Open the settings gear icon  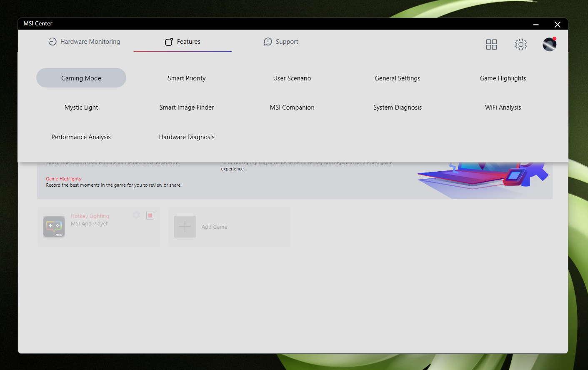tap(521, 44)
